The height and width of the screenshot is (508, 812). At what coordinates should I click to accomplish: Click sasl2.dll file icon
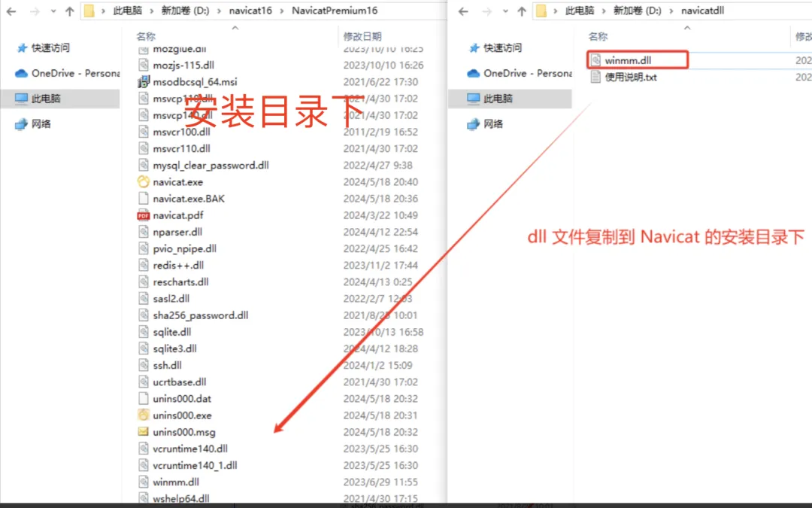point(144,299)
